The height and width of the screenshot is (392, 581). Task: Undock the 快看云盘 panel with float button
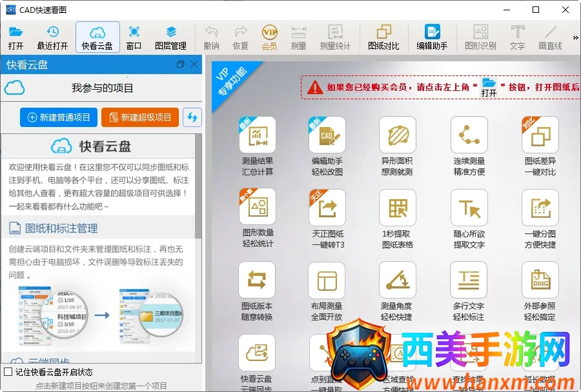click(180, 64)
